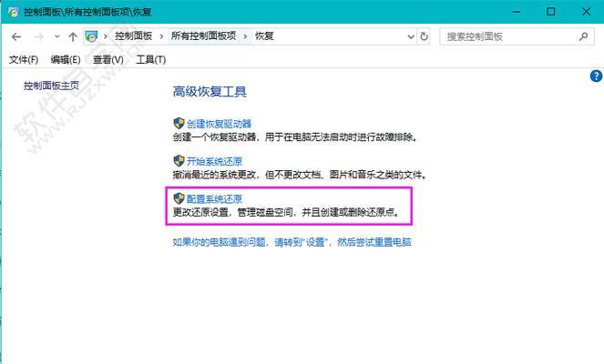Screen dimensions: 604x364
Task: Click the window title bar app icon
Action: click(13, 12)
